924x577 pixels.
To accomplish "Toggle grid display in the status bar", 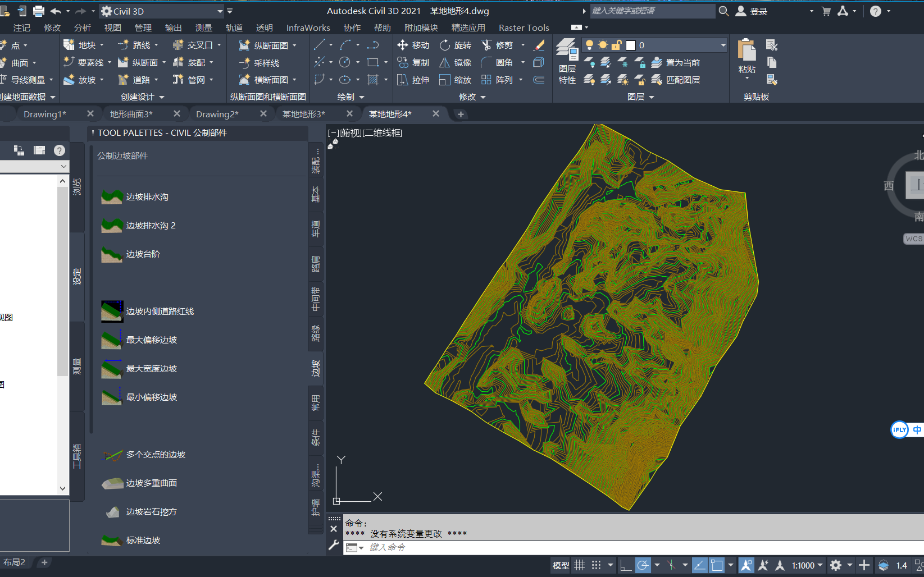I will pyautogui.click(x=580, y=565).
